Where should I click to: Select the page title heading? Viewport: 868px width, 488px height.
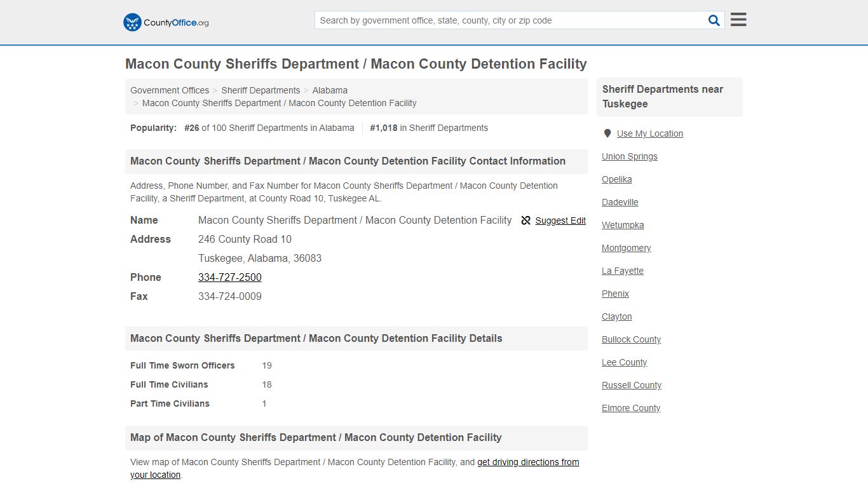pos(356,64)
